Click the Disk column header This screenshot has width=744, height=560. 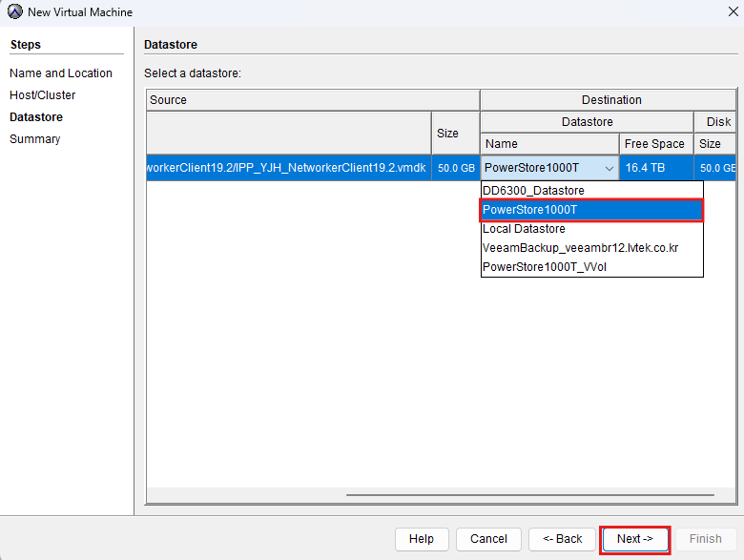pos(715,122)
